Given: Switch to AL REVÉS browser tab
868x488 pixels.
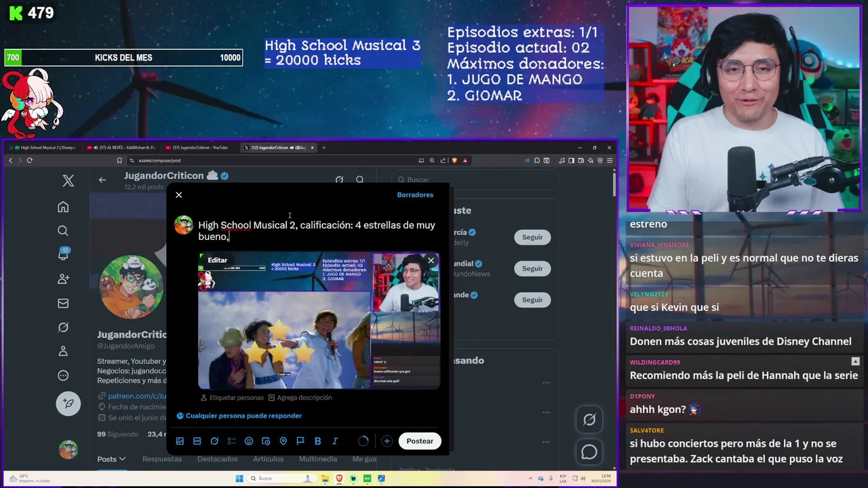Looking at the screenshot, I should click(123, 147).
